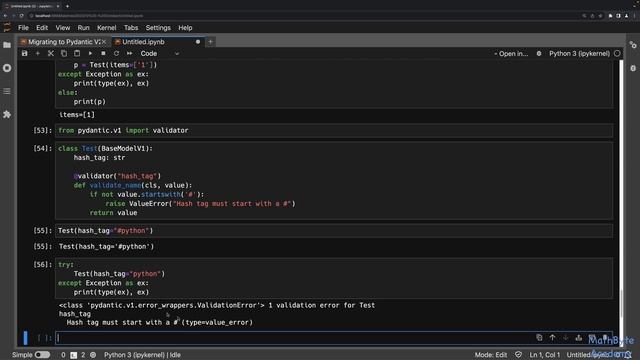The image size is (640, 360).
Task: Switch kernel via Python 3 (ipykernel) label
Action: coord(579,53)
